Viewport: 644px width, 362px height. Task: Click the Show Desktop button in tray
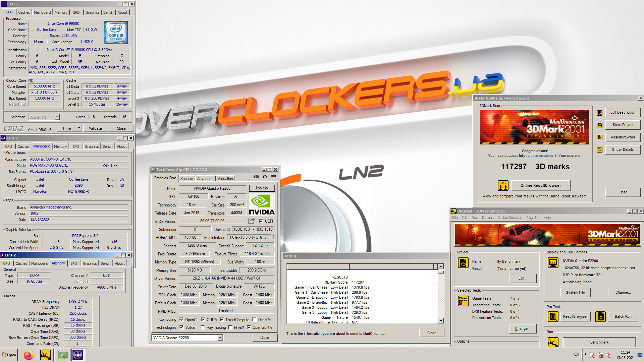(x=640, y=355)
